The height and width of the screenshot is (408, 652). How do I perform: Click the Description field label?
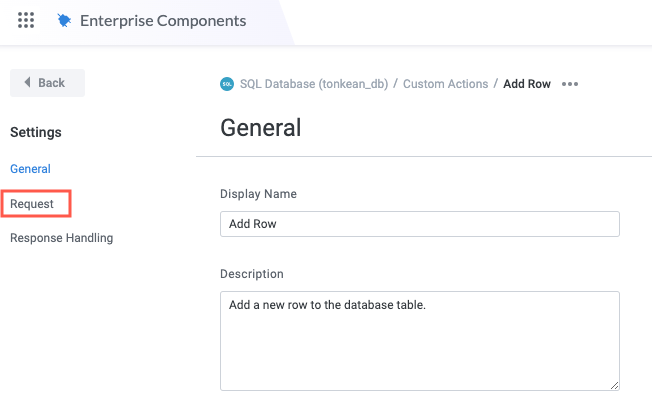coord(252,274)
